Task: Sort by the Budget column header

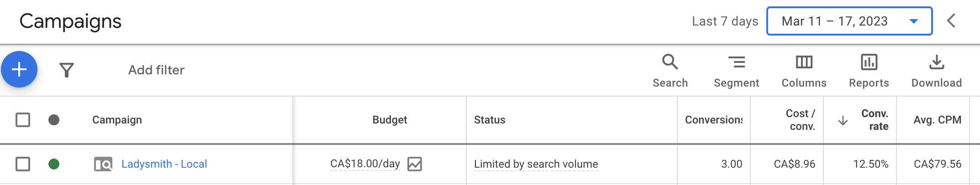Action: [390, 120]
